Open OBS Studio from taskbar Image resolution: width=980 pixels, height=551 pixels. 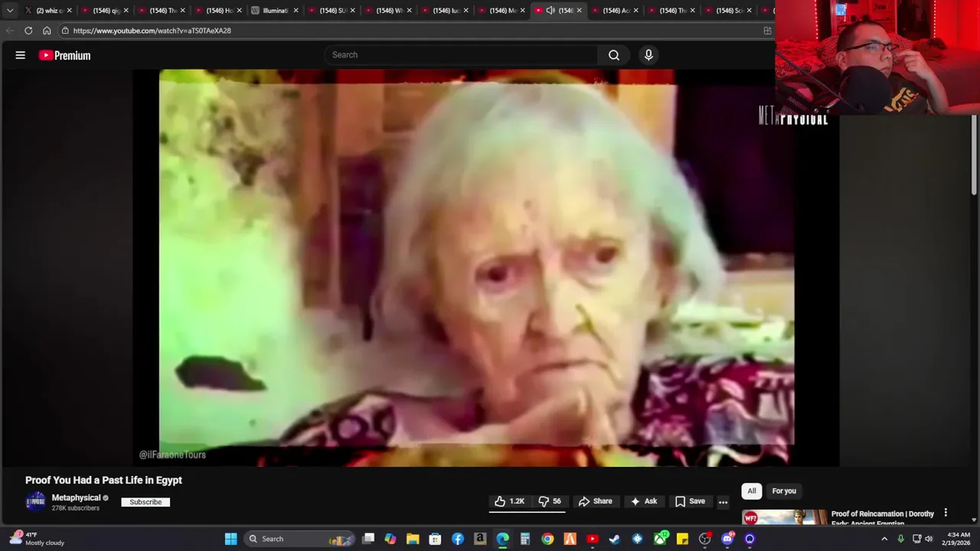(705, 539)
